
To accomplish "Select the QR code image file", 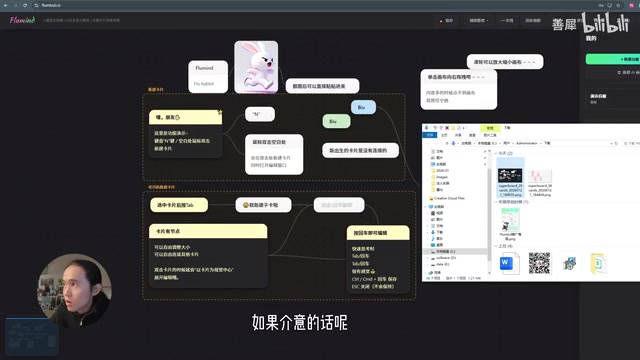I will pyautogui.click(x=539, y=263).
